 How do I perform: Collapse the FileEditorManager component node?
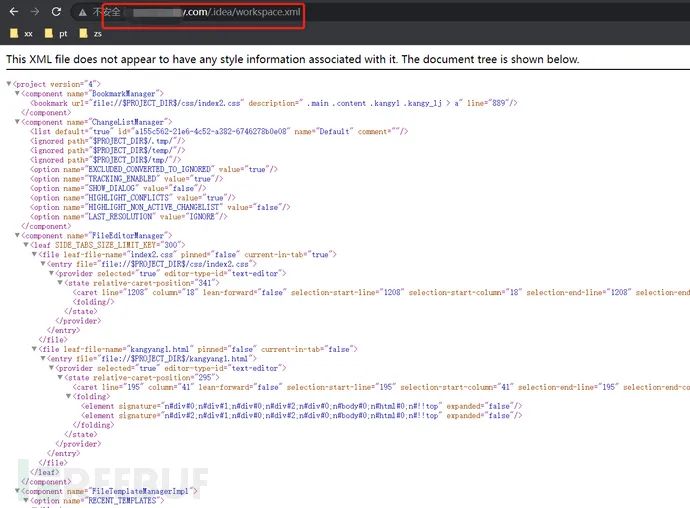(x=17, y=235)
